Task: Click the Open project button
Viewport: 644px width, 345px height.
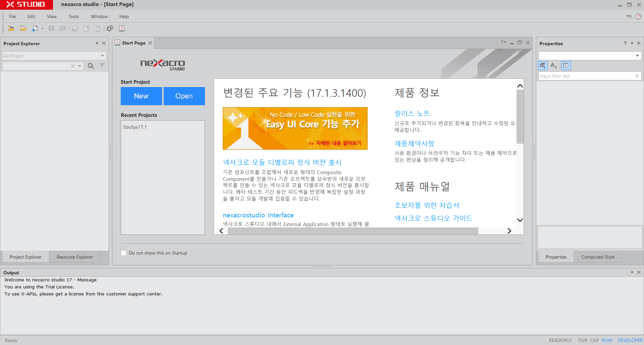Action: (x=184, y=96)
